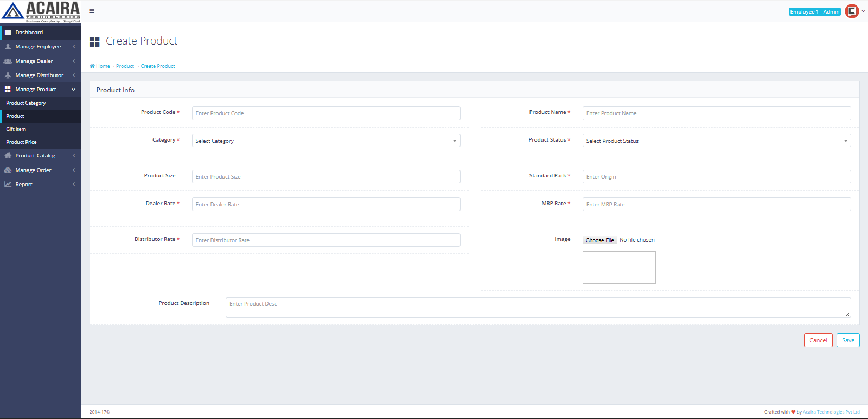Viewport: 868px width, 419px height.
Task: Expand the Manage Order submenu
Action: tap(74, 170)
